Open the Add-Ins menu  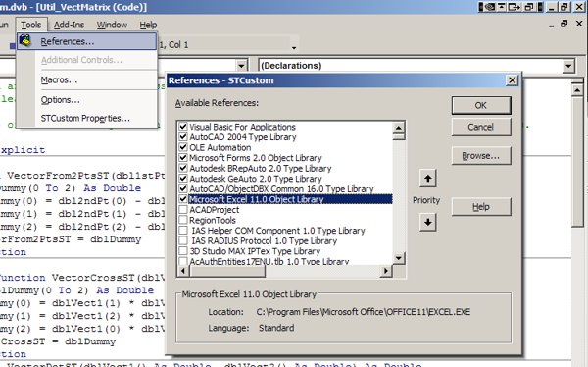[69, 25]
